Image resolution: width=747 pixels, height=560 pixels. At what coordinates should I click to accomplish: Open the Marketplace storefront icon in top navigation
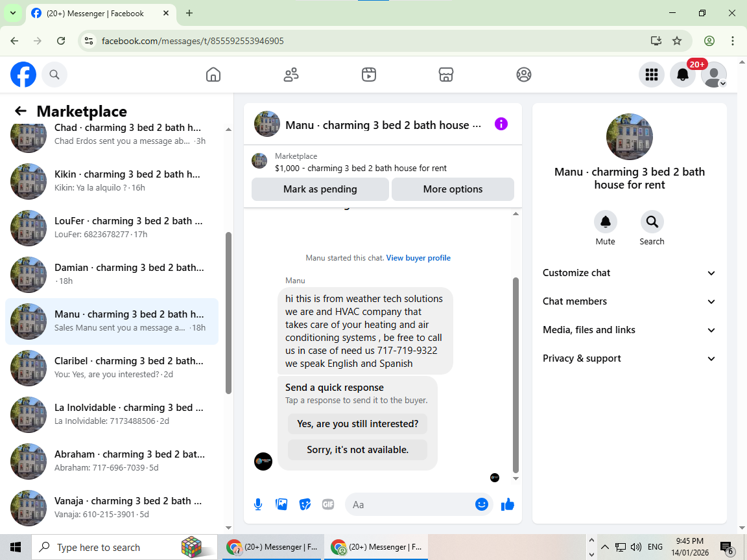(x=446, y=75)
